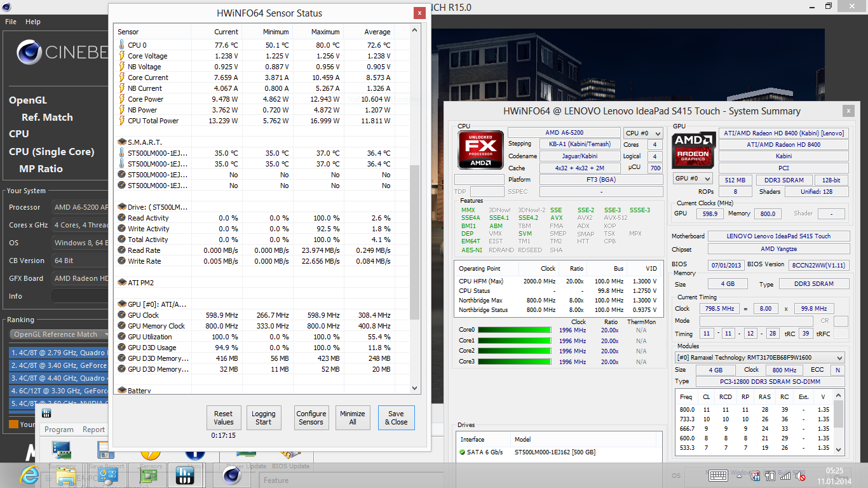This screenshot has height=488, width=868.
Task: Open the Cinebench File menu
Action: [x=11, y=22]
